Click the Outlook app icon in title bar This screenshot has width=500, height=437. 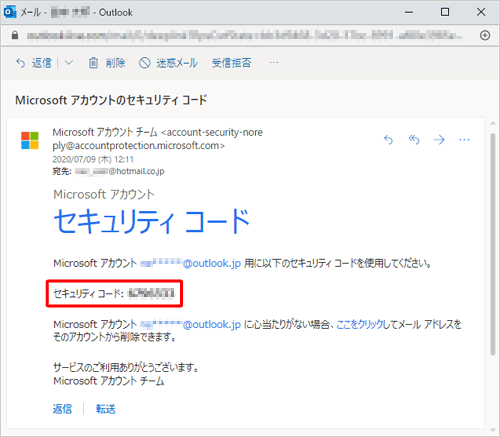10,12
